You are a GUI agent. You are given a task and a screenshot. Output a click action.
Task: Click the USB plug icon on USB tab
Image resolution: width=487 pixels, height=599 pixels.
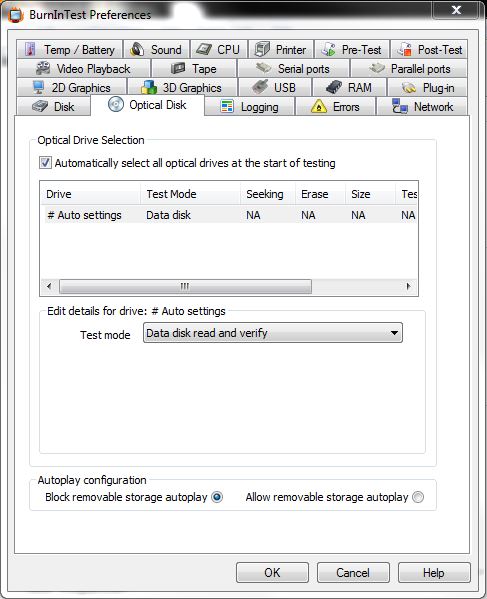click(260, 87)
